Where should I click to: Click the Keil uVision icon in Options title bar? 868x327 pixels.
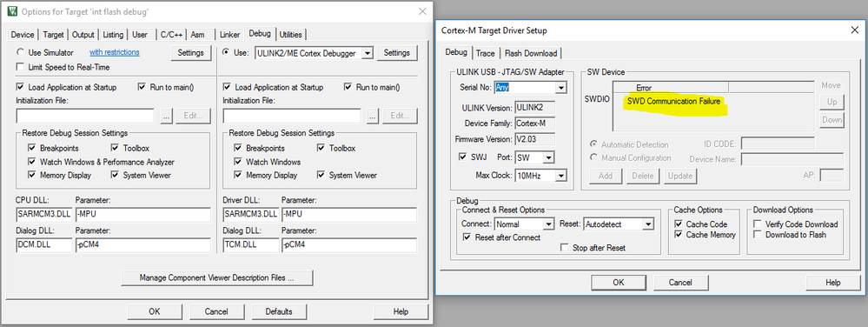[x=11, y=11]
